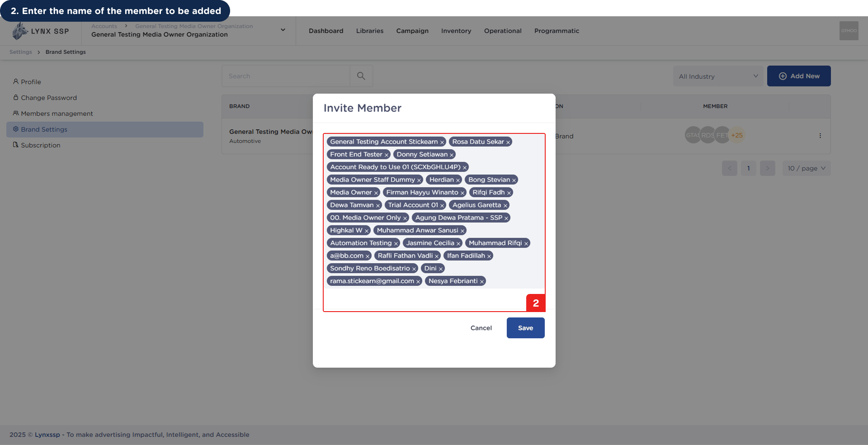
Task: Remove Firman Hayyu Winanto tag
Action: click(x=462, y=193)
